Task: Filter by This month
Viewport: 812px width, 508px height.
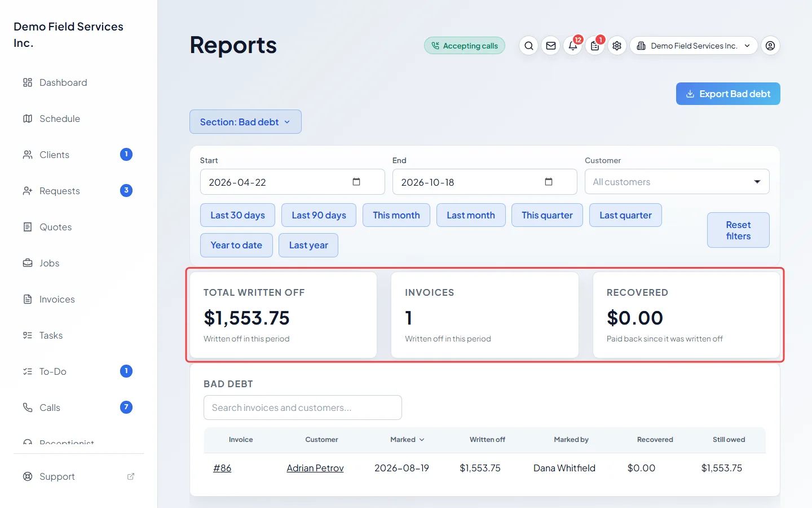Action: pos(396,215)
